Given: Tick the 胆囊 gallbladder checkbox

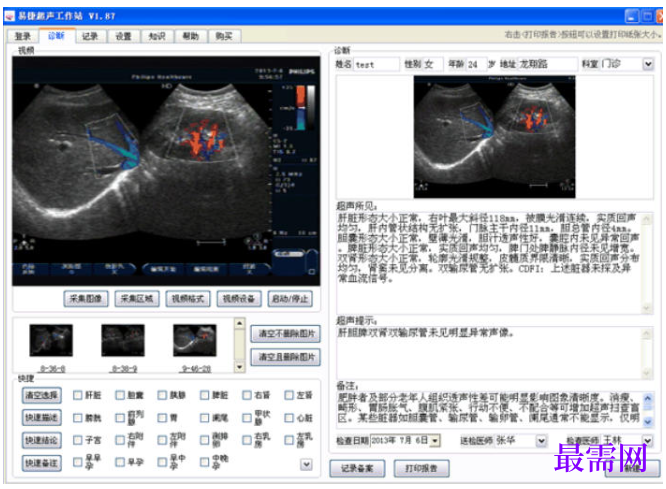Looking at the screenshot, I should [120, 395].
